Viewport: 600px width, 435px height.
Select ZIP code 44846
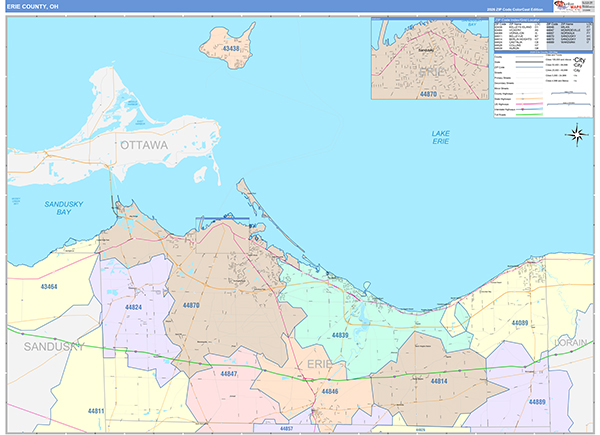point(329,391)
